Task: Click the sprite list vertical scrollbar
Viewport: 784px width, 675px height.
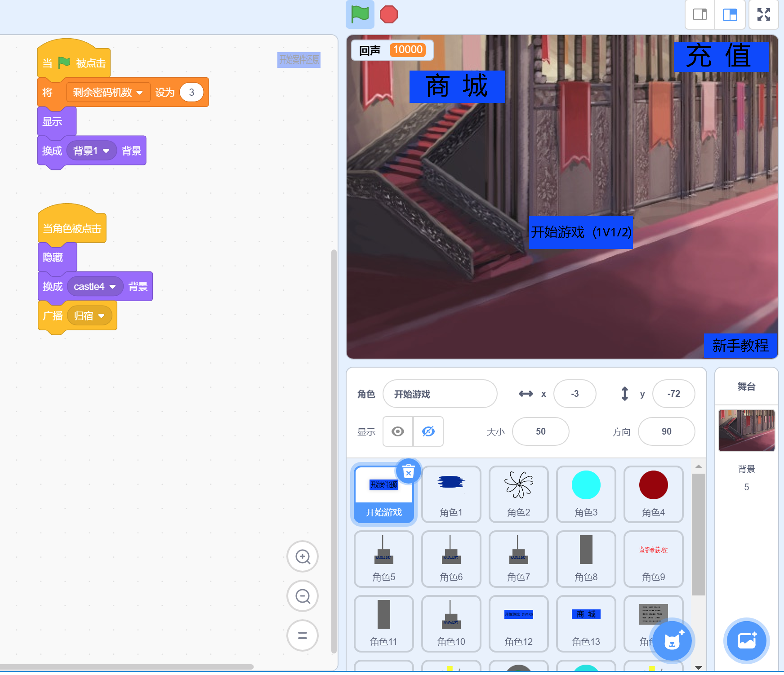Action: [x=698, y=535]
